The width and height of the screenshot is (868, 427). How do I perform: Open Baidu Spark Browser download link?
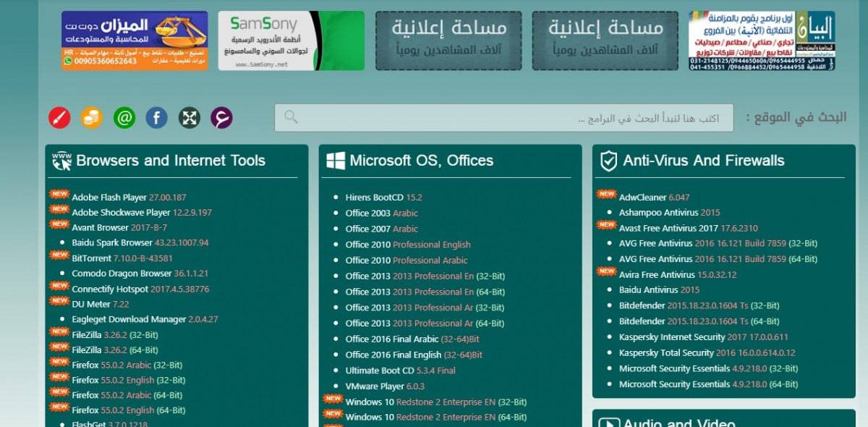140,243
